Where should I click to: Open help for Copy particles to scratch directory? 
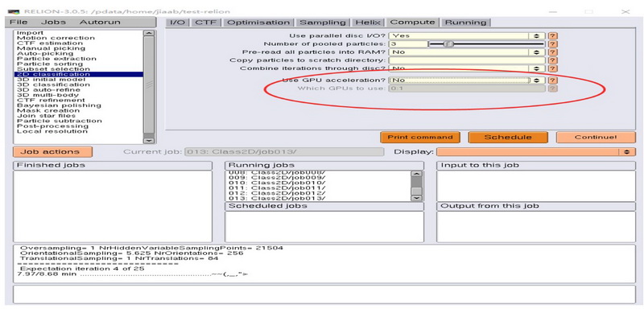pyautogui.click(x=553, y=60)
